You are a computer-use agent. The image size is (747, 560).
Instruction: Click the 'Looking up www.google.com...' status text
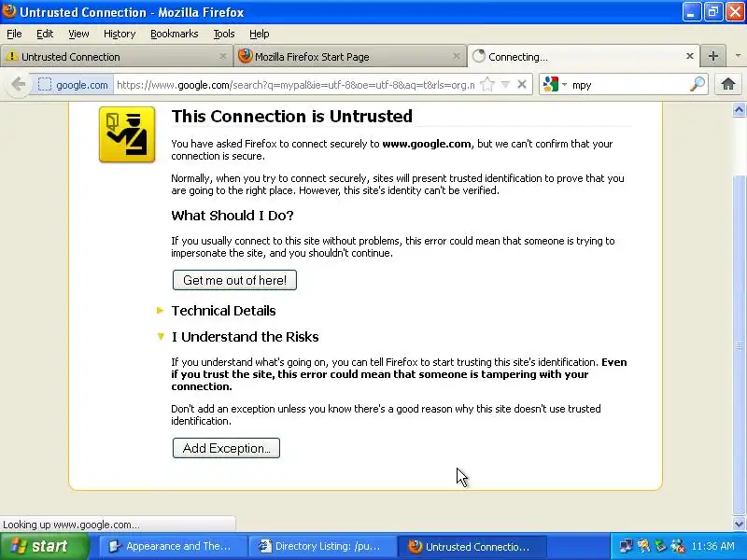[72, 525]
